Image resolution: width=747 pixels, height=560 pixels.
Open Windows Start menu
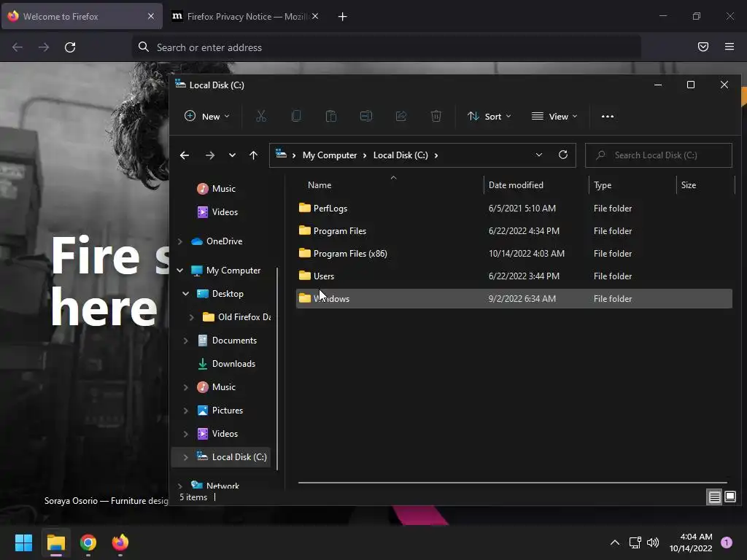coord(23,542)
